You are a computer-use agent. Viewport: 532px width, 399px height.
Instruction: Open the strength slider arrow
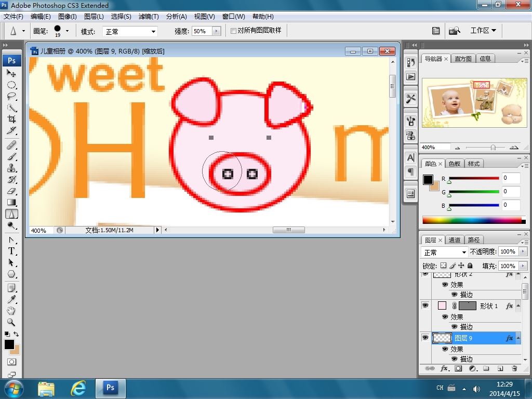pos(217,31)
